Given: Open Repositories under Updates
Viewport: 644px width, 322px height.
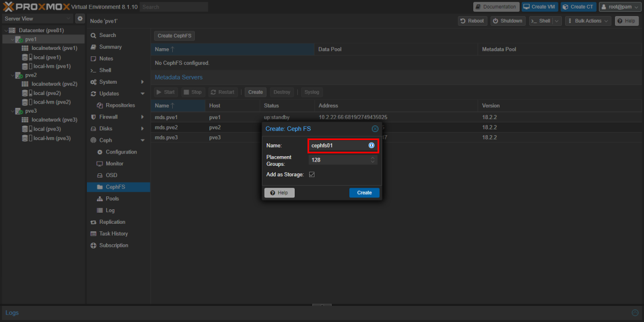Looking at the screenshot, I should click(x=118, y=105).
